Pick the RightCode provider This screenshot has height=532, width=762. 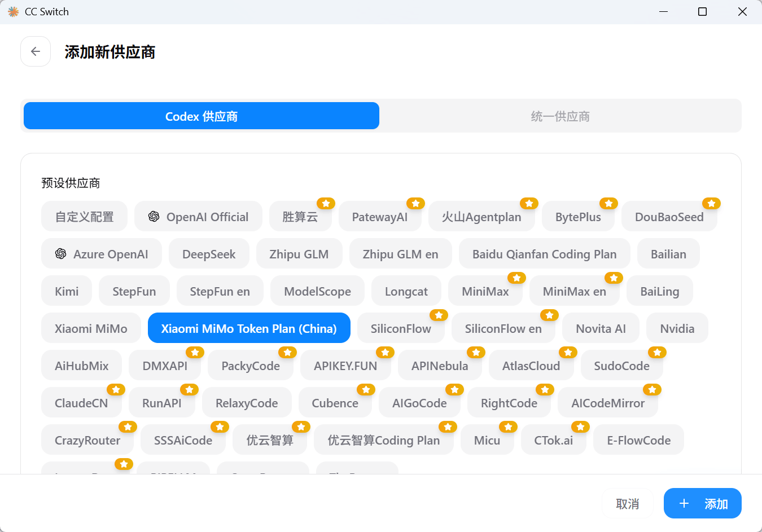point(509,403)
